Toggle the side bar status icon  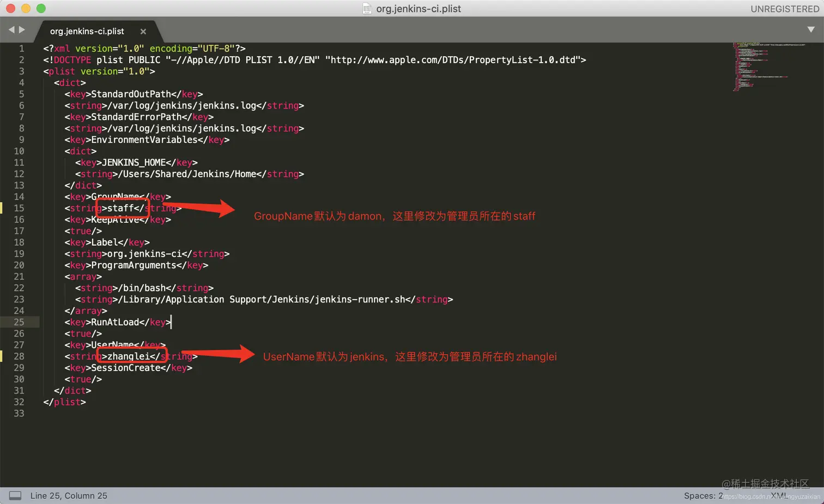[x=15, y=495]
